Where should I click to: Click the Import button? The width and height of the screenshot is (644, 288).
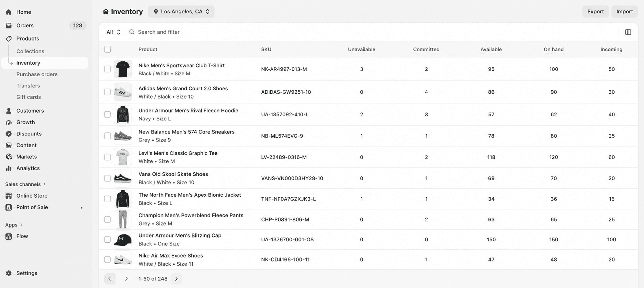[624, 12]
